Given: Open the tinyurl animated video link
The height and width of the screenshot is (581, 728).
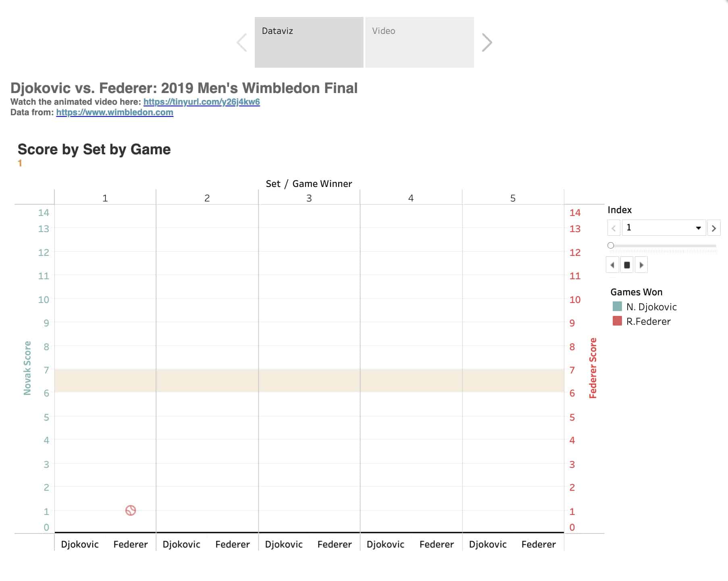Looking at the screenshot, I should click(202, 102).
